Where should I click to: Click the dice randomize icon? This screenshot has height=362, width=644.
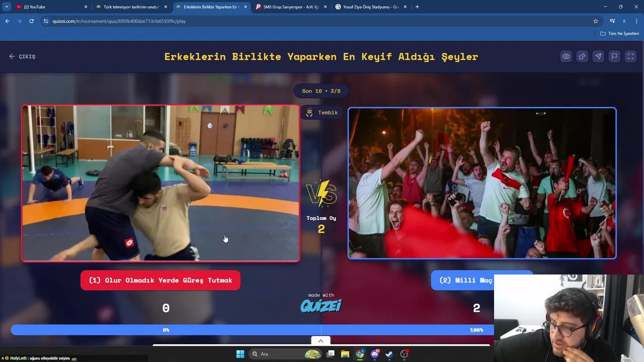click(x=582, y=56)
